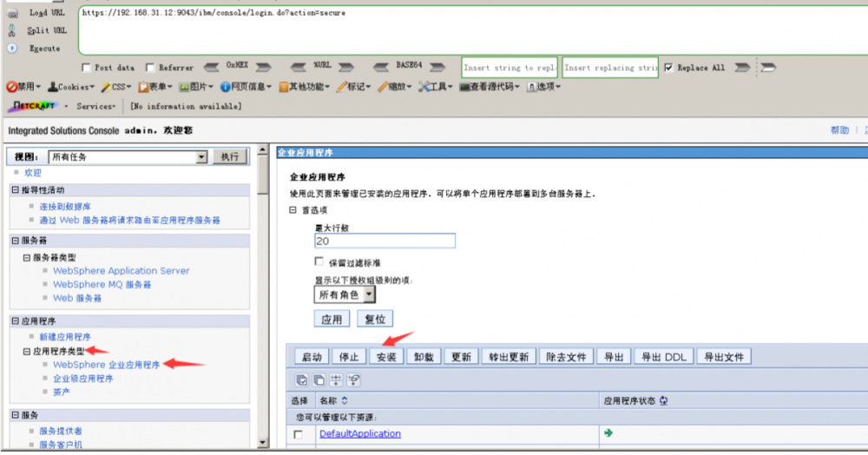Select the DefaultApplication row checkbox
The width and height of the screenshot is (868, 455).
point(299,434)
